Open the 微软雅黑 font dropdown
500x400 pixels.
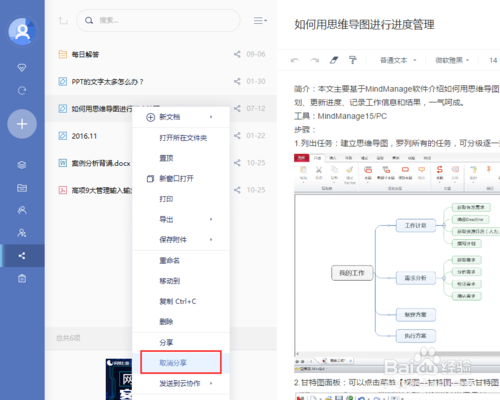click(452, 60)
